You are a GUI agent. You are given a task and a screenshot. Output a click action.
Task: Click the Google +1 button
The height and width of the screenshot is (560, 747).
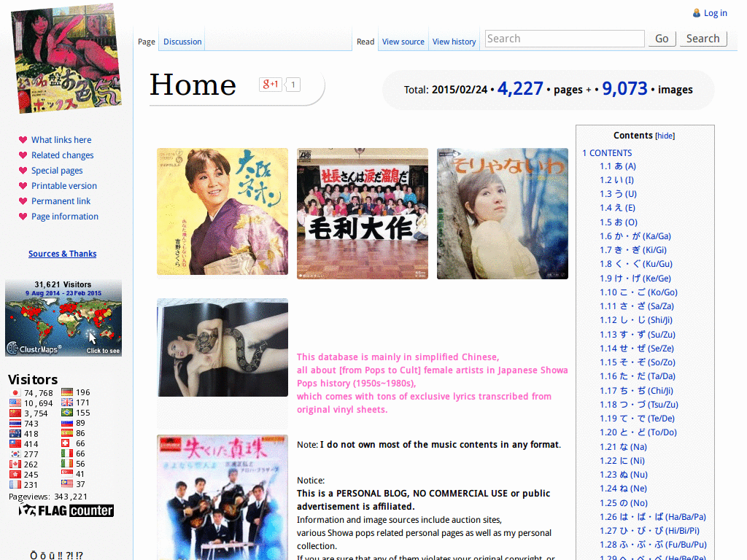[x=270, y=85]
